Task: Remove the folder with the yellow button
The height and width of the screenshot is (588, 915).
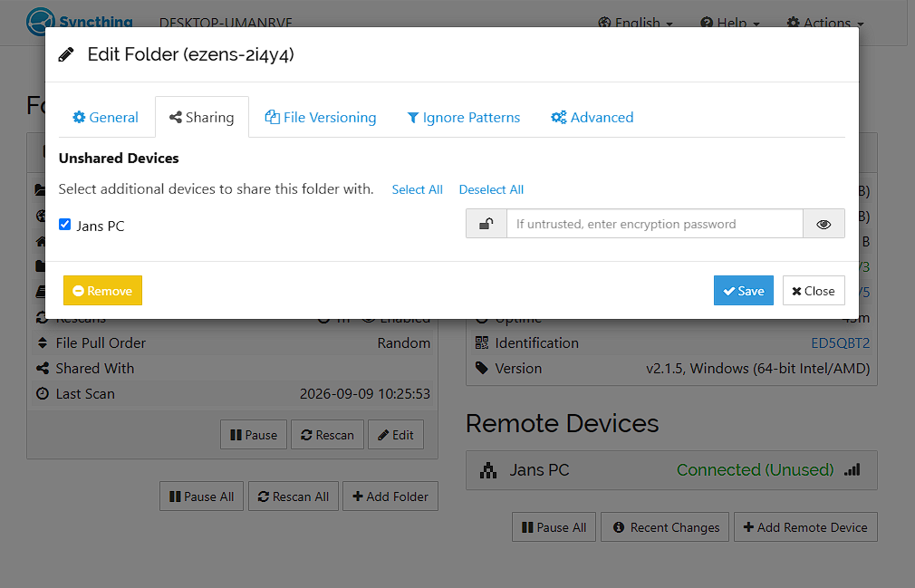Action: pos(102,291)
